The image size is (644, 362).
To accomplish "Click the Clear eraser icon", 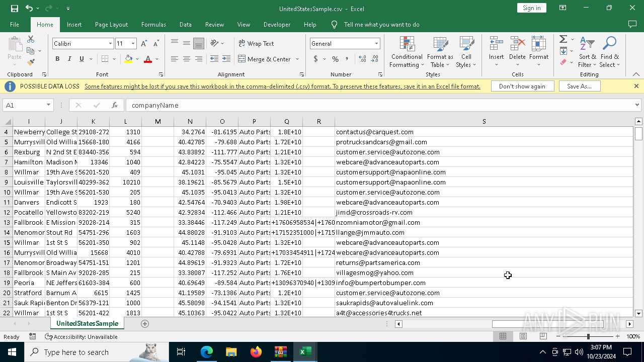I will click(x=563, y=62).
